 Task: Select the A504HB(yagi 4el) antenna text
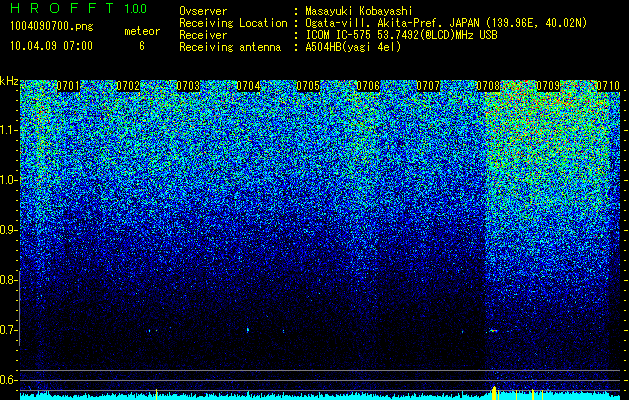point(353,47)
